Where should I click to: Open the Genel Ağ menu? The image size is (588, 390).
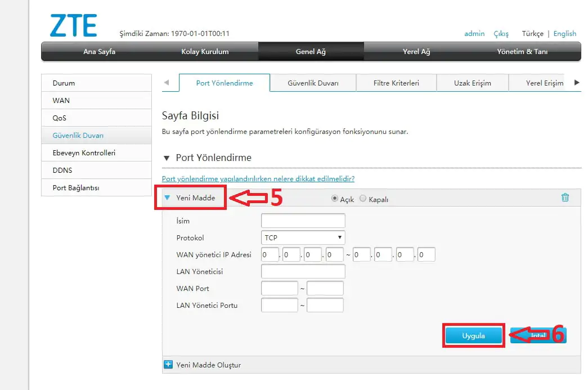[311, 52]
